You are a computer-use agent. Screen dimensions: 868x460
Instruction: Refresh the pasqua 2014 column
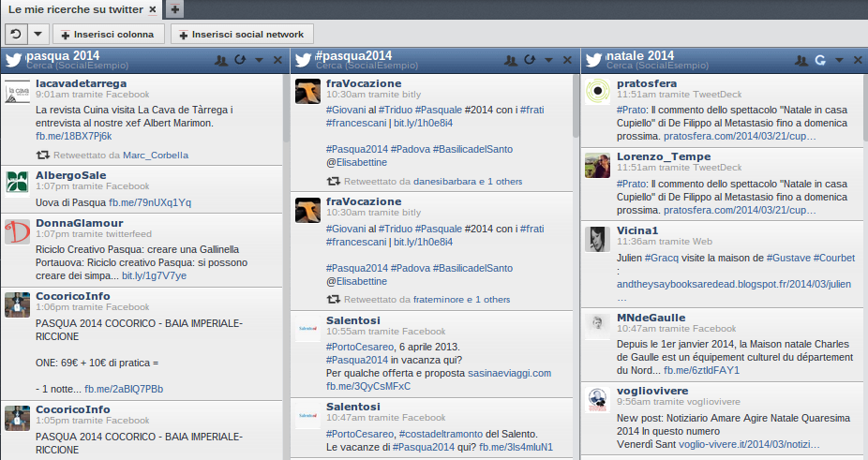point(240,60)
